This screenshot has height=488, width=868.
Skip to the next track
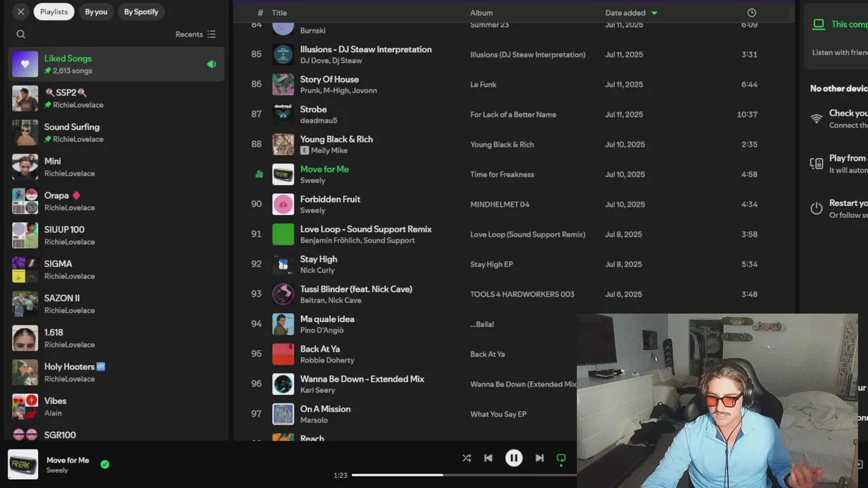point(540,458)
